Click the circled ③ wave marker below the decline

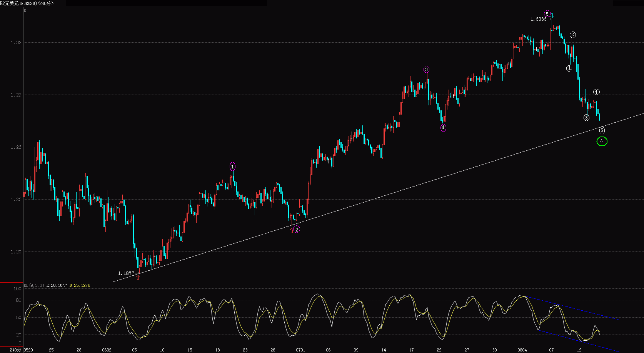[x=586, y=118]
